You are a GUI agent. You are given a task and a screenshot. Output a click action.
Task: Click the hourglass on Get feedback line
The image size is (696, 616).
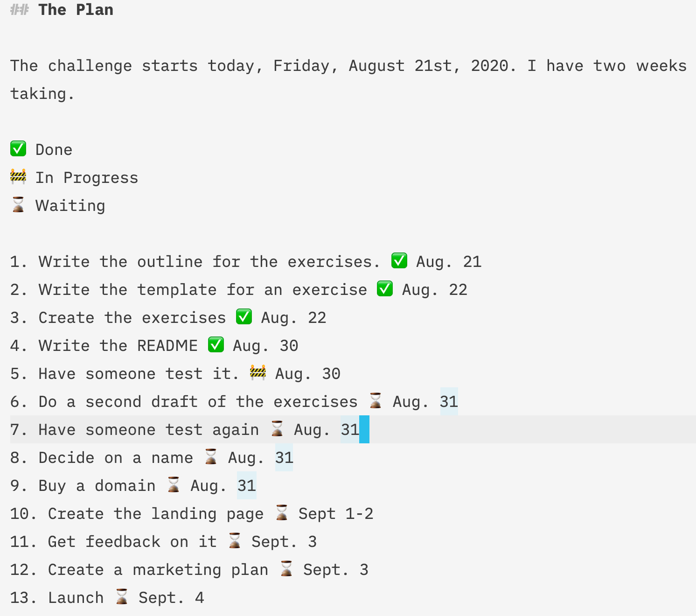pyautogui.click(x=234, y=540)
